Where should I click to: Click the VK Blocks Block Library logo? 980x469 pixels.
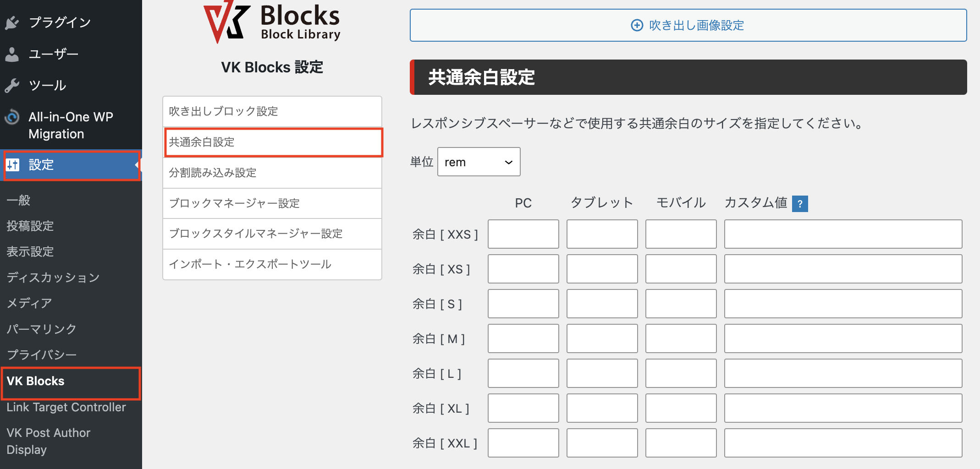[272, 22]
